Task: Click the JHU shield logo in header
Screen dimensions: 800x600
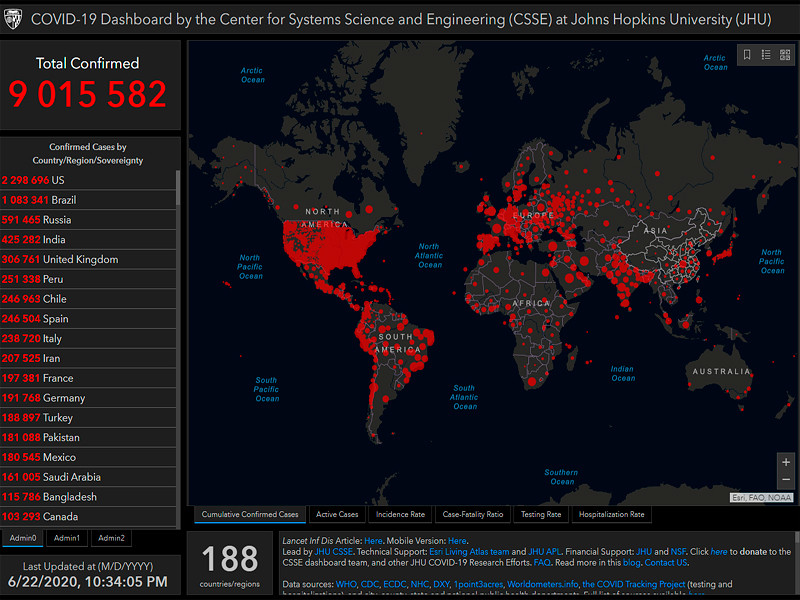Action: pyautogui.click(x=15, y=20)
